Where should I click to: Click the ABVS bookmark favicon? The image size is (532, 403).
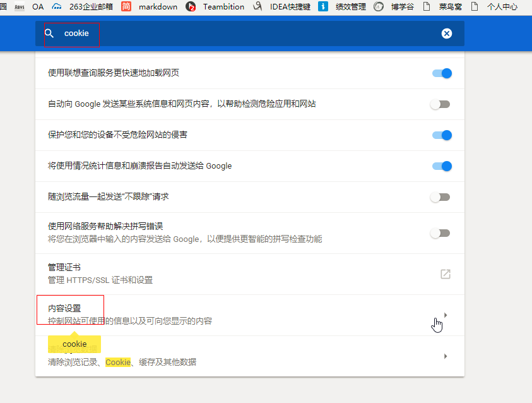20,6
